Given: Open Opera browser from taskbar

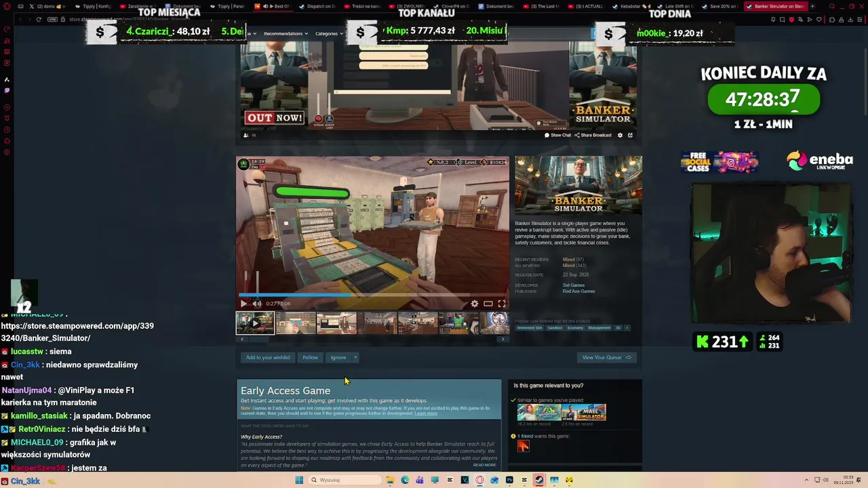Looking at the screenshot, I should (479, 480).
